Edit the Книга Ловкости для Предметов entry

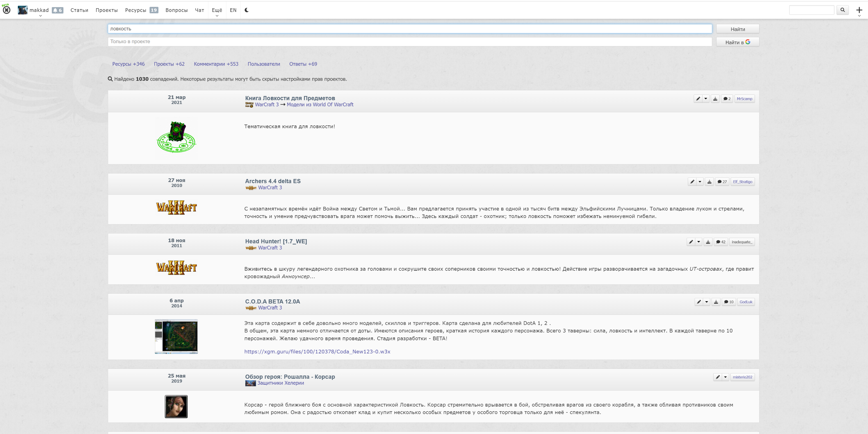click(698, 99)
